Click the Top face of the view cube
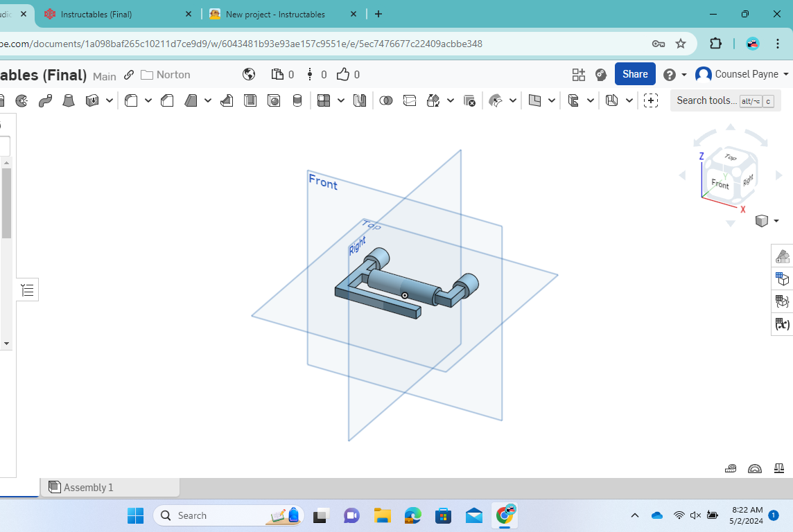 tap(731, 157)
